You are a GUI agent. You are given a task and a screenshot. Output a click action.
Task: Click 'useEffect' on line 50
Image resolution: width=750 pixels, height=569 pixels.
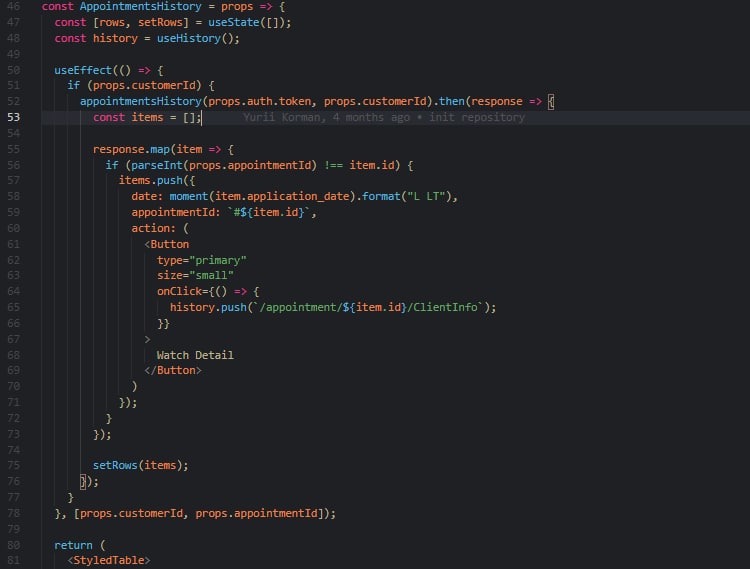[x=83, y=70]
